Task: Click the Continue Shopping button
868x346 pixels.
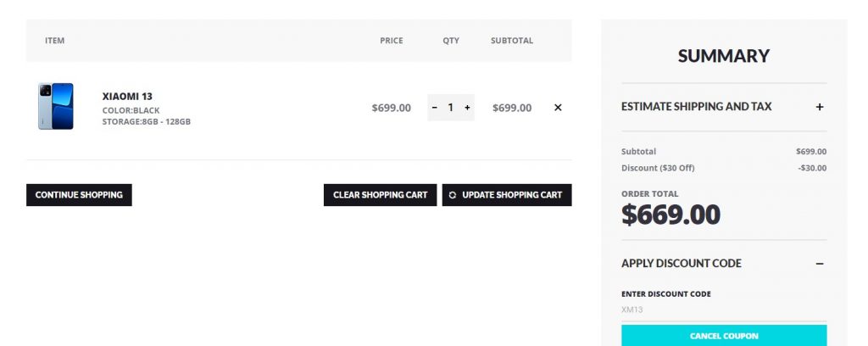Action: (x=79, y=195)
